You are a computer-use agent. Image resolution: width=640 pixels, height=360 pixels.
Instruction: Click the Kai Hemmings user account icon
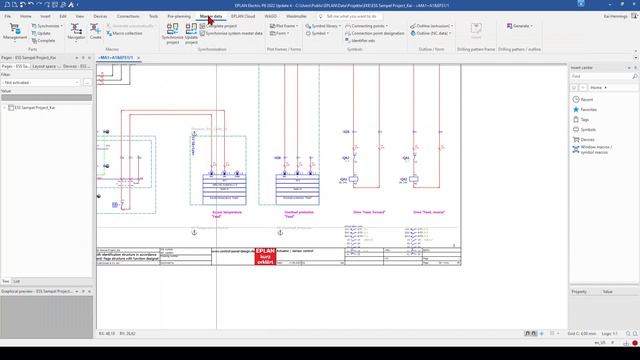[634, 16]
